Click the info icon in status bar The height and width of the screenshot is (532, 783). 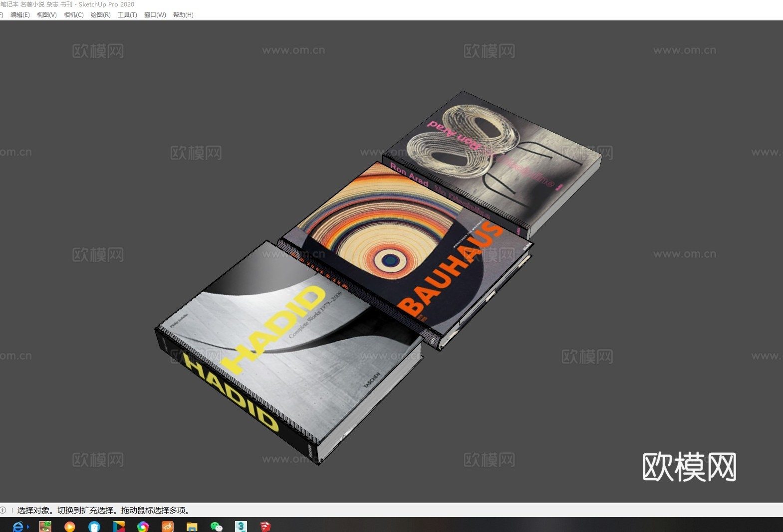pos(3,510)
